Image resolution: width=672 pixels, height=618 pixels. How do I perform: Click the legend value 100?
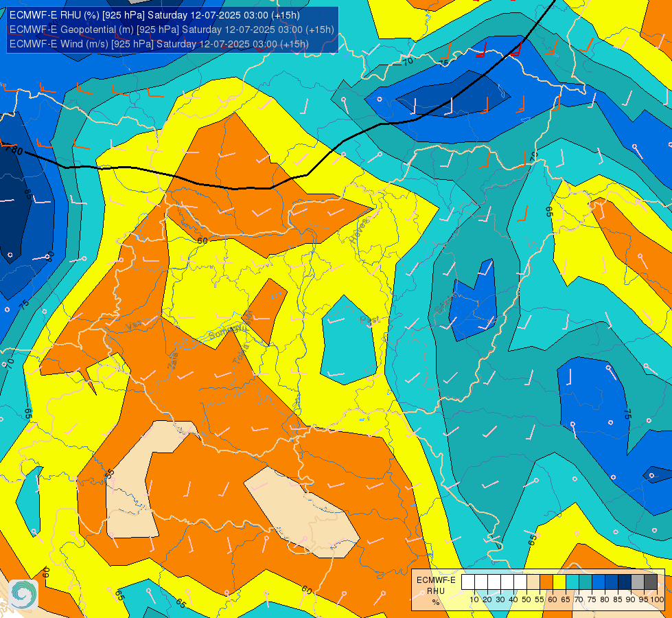coord(658,599)
